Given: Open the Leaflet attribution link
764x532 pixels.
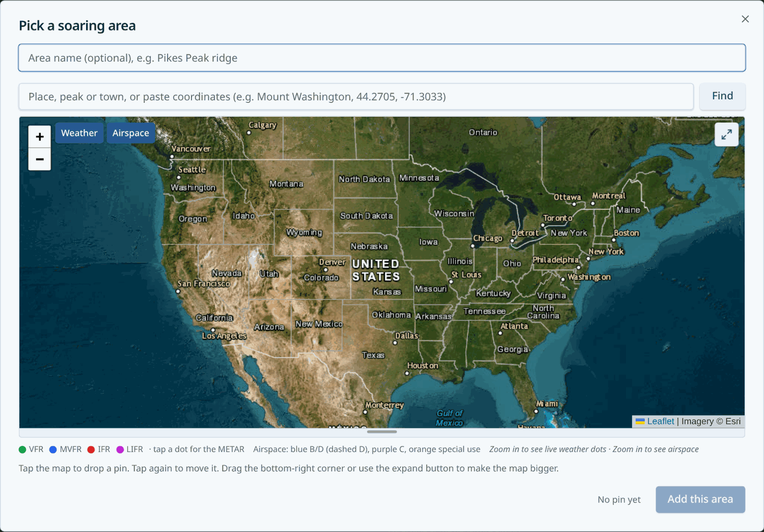Looking at the screenshot, I should click(661, 421).
